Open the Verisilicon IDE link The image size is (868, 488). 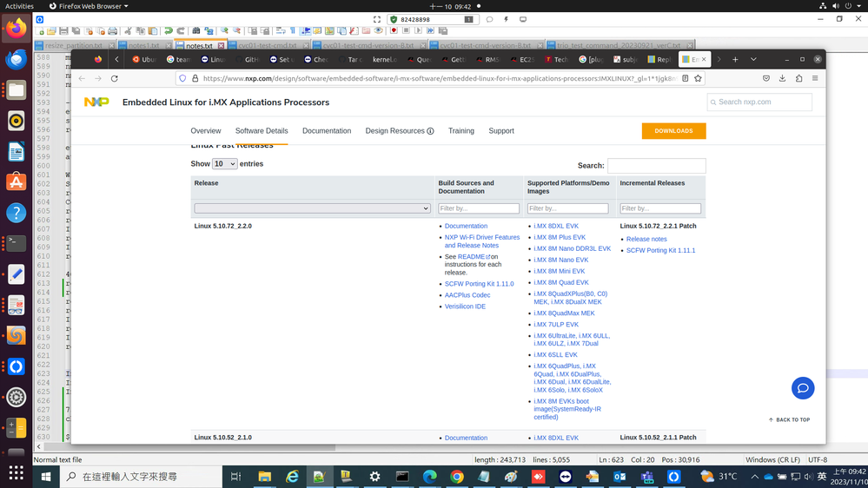tap(465, 307)
